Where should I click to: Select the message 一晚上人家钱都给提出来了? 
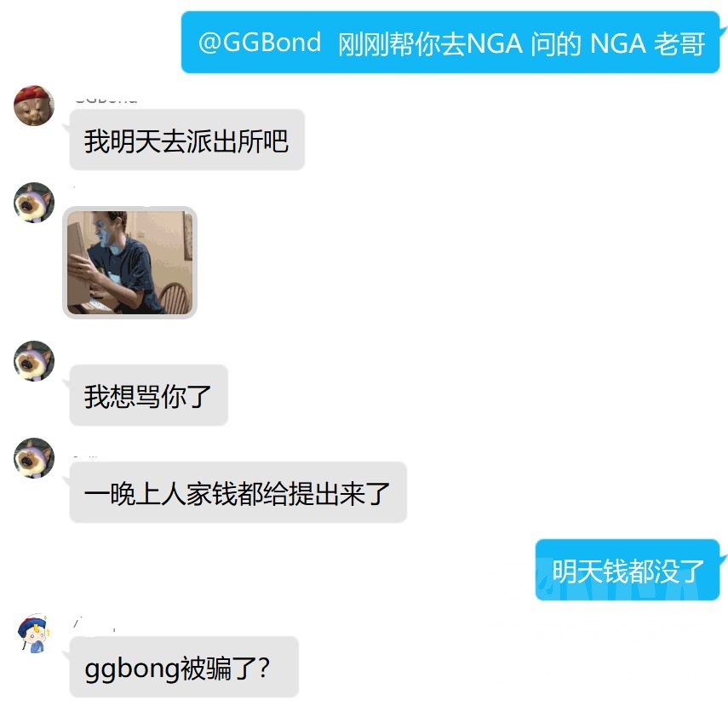coord(238,492)
